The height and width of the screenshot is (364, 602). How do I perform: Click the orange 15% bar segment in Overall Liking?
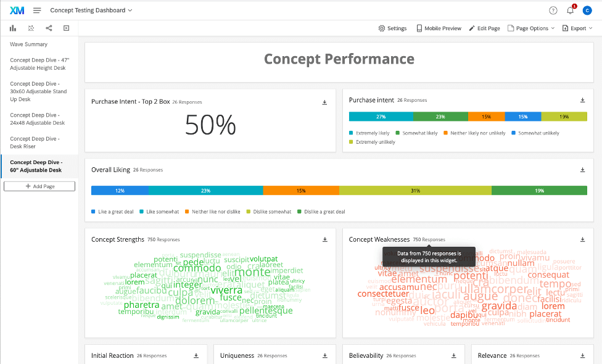(x=302, y=190)
